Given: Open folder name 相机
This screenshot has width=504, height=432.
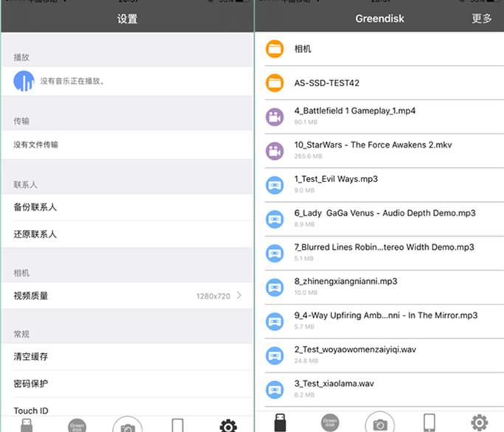Looking at the screenshot, I should coord(303,49).
